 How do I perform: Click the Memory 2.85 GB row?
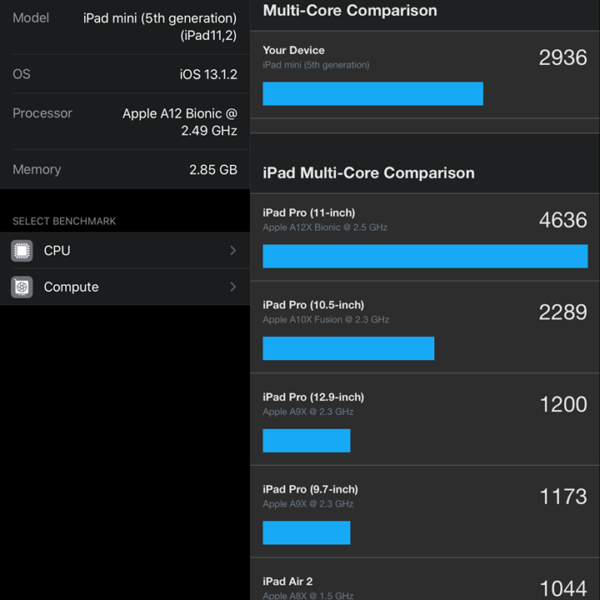124,170
